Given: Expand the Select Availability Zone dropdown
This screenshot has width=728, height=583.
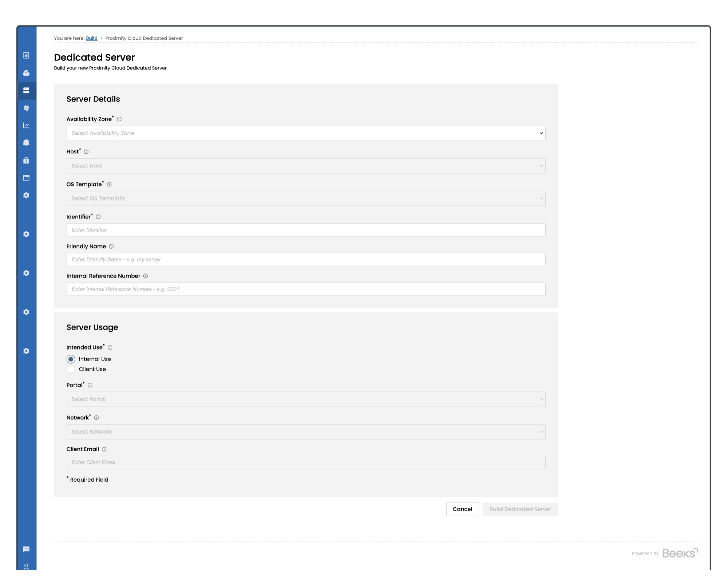Looking at the screenshot, I should pyautogui.click(x=306, y=133).
